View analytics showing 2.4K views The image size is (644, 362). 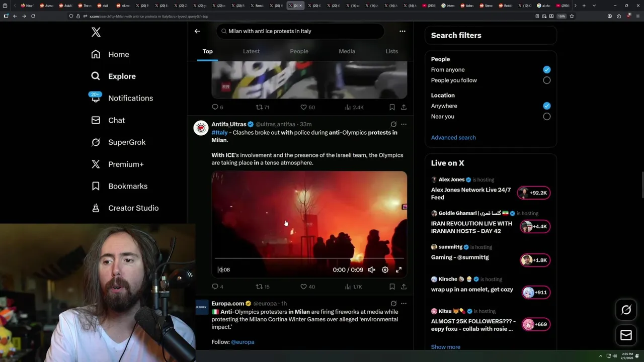(354, 107)
